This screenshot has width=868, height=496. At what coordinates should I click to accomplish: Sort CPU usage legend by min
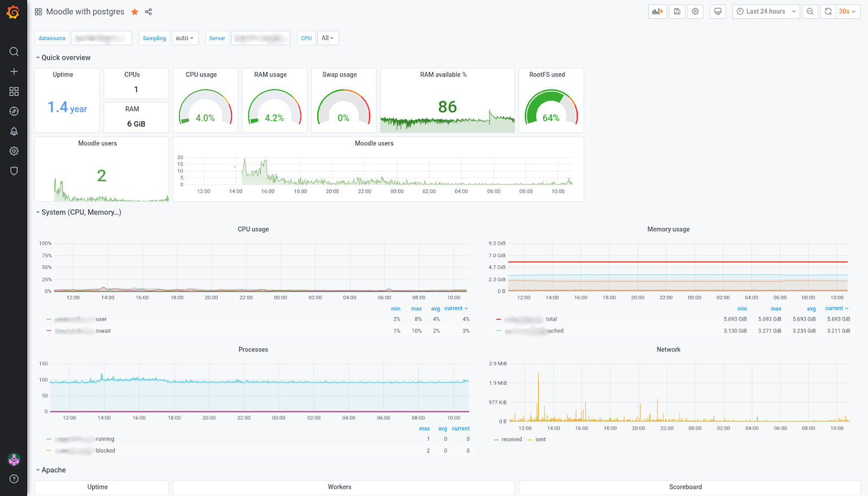point(395,309)
